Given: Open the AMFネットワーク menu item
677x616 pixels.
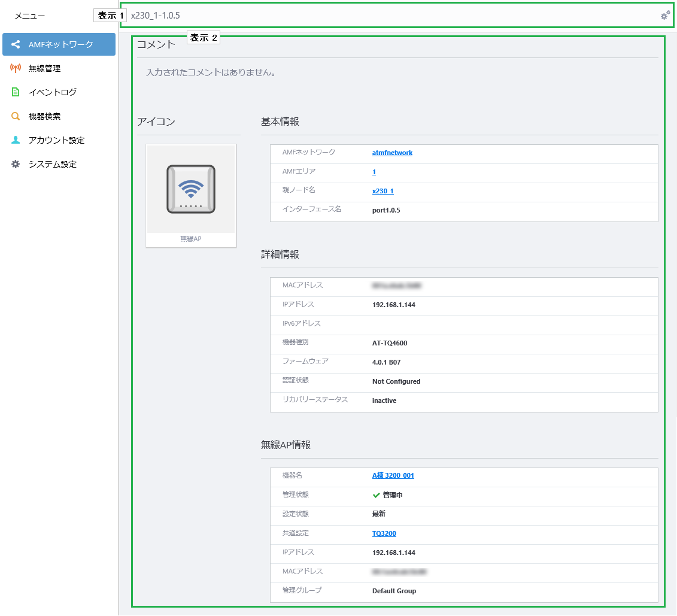Looking at the screenshot, I should (59, 44).
